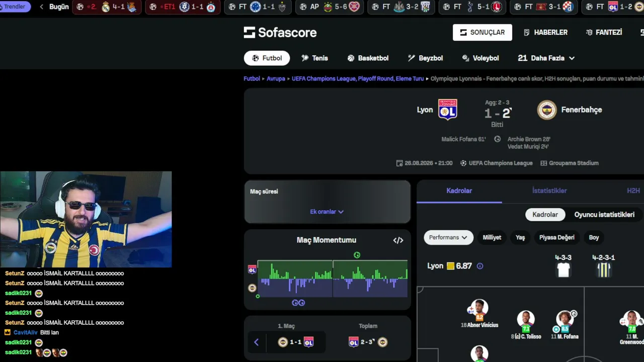Select the Beyzbol sport
The image size is (644, 362).
click(425, 58)
